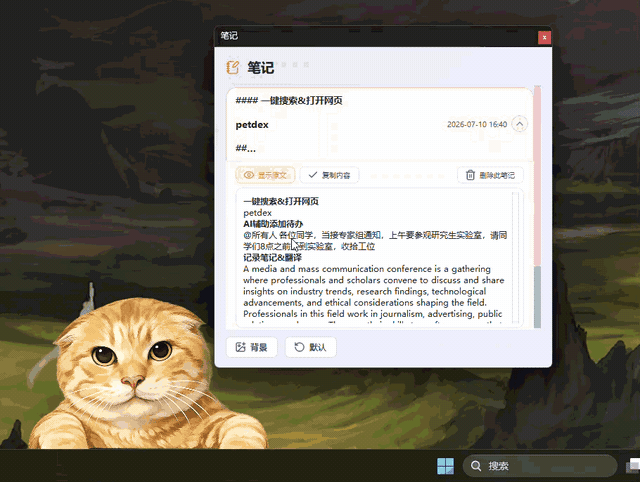Select the note title #### 一键搜索&打开网页
Screen dimensions: 640x482
click(x=289, y=100)
